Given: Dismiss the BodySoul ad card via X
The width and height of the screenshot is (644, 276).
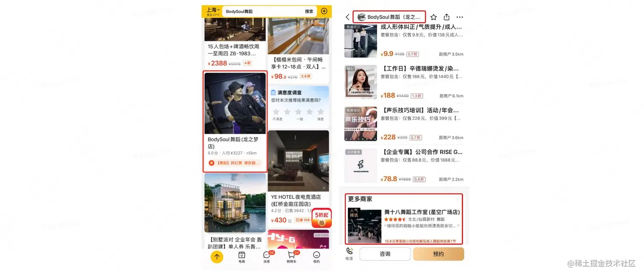Looking at the screenshot, I should click(x=261, y=130).
